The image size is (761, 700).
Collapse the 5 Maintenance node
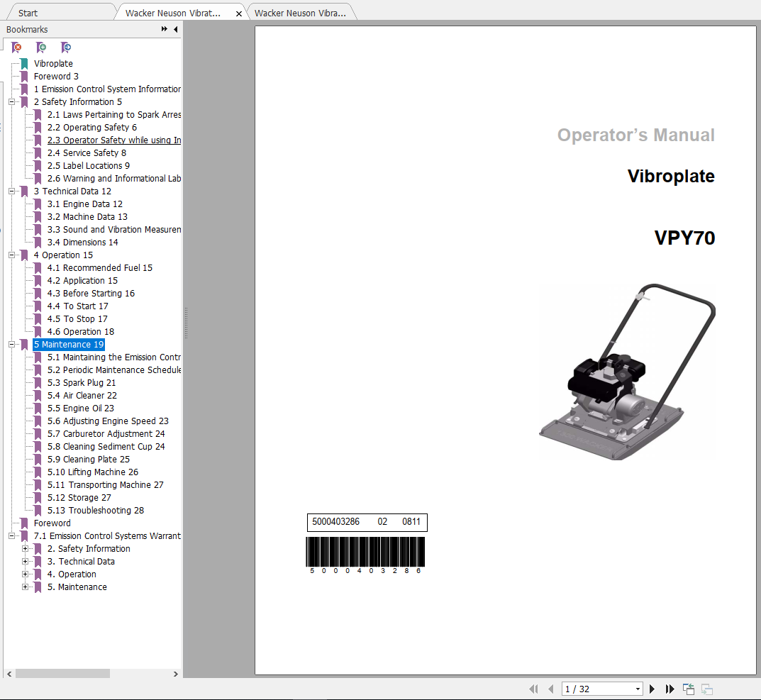coord(11,344)
